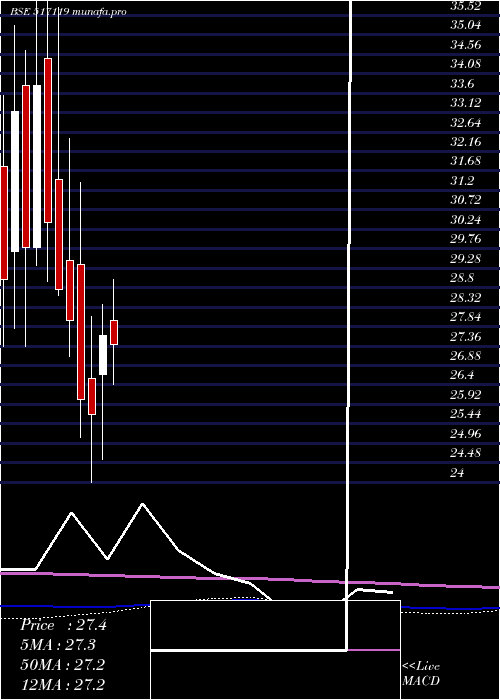Click the 34.08 price axis label
This screenshot has height=700, width=500.
tap(465, 64)
